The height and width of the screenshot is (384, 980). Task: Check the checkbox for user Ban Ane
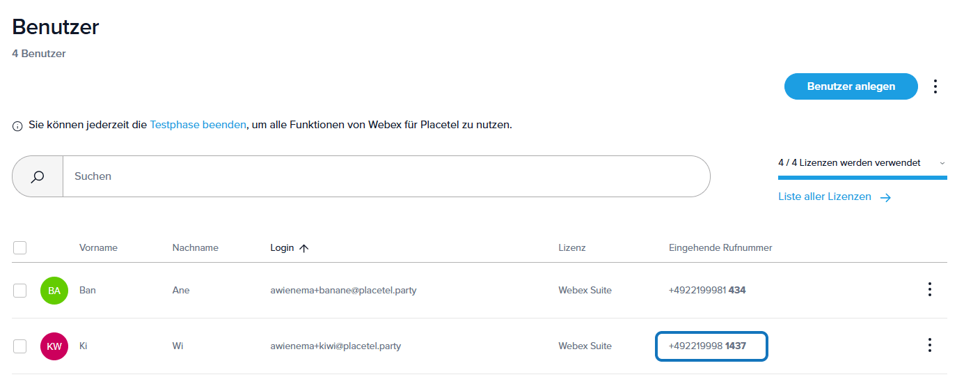tap(20, 291)
